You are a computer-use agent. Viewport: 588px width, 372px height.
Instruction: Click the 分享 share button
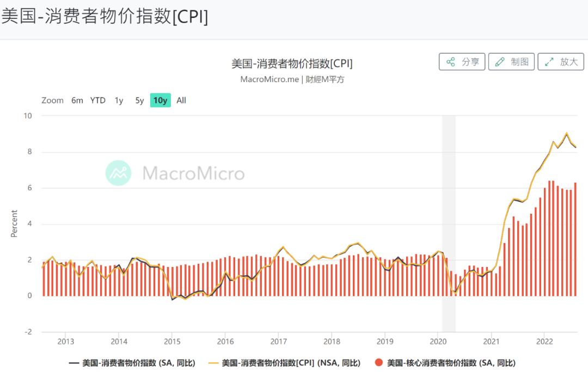pos(462,61)
